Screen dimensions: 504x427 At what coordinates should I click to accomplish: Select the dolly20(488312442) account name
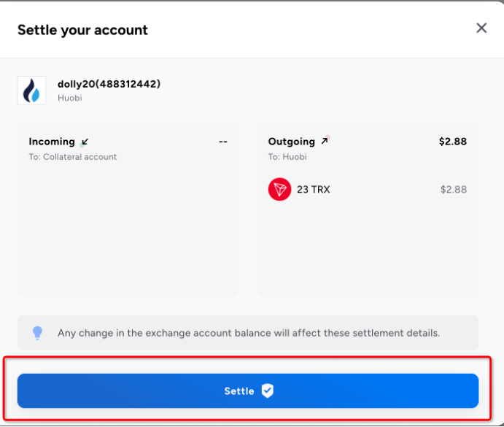pos(109,84)
